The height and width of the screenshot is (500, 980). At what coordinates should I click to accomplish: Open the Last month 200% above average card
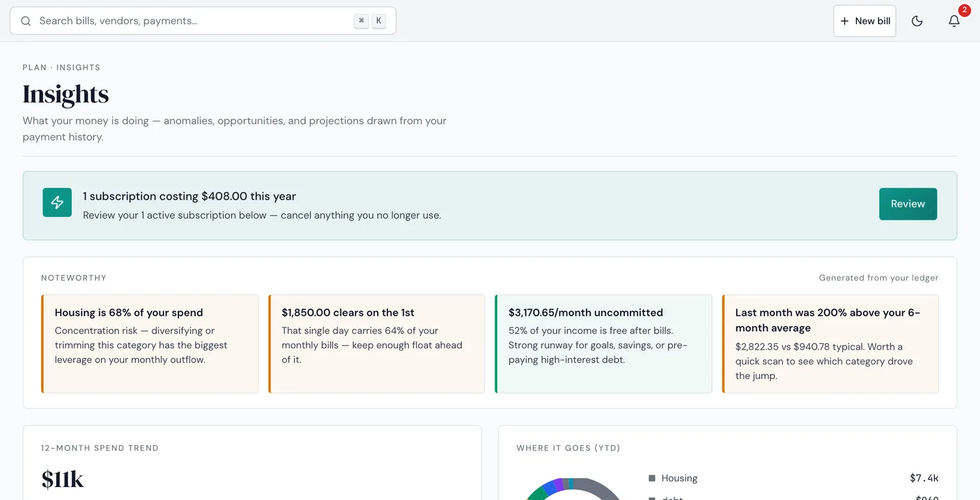830,344
